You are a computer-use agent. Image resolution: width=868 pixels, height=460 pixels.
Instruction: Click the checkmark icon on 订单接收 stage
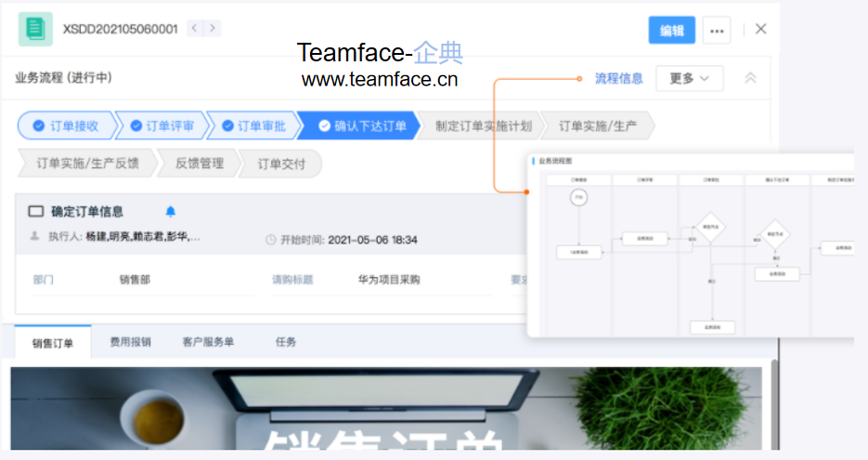click(x=39, y=125)
